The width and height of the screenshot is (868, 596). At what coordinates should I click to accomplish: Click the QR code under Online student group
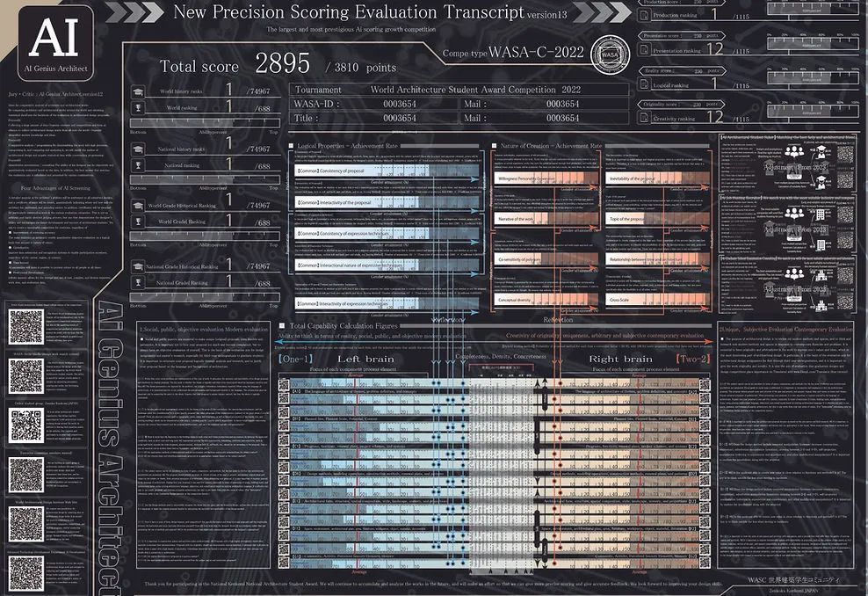25,425
